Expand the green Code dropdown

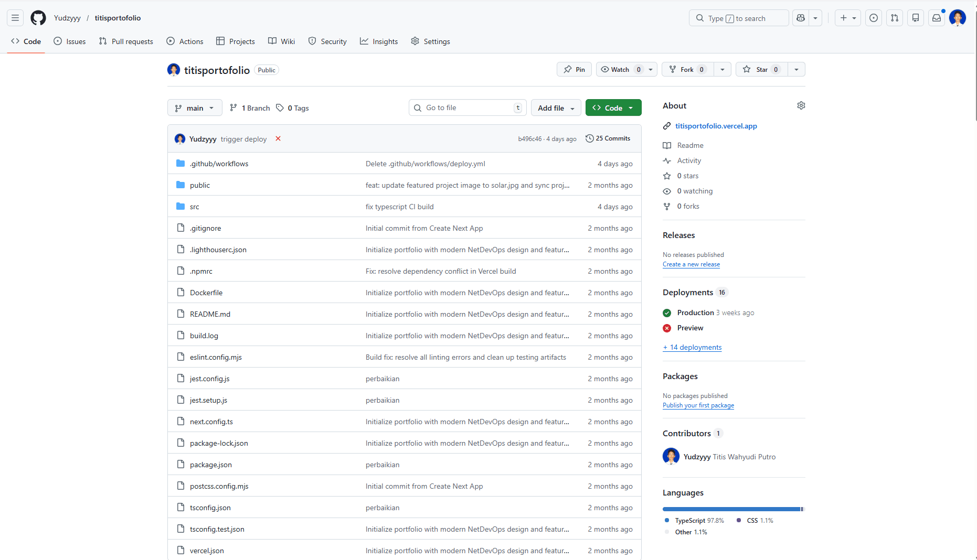[x=613, y=107]
